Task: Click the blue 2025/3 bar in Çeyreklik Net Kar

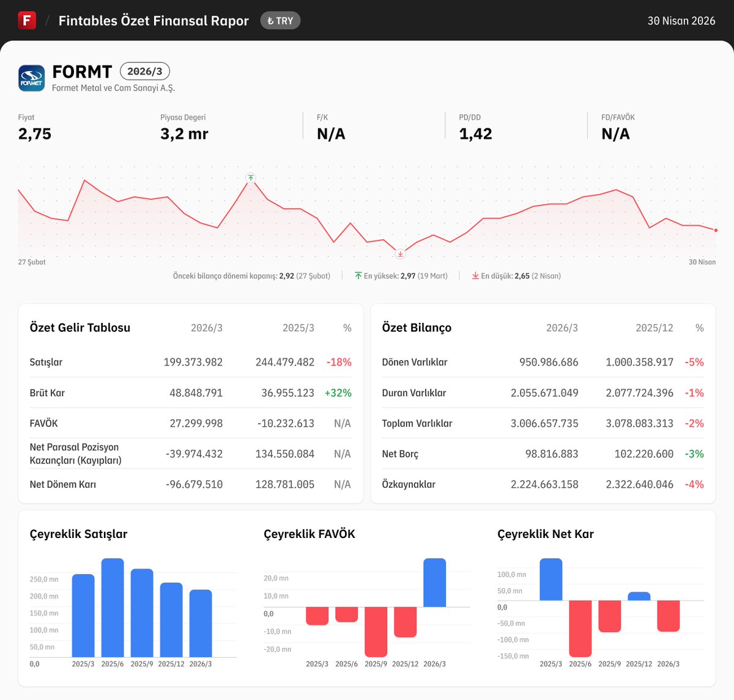Action: pos(550,579)
